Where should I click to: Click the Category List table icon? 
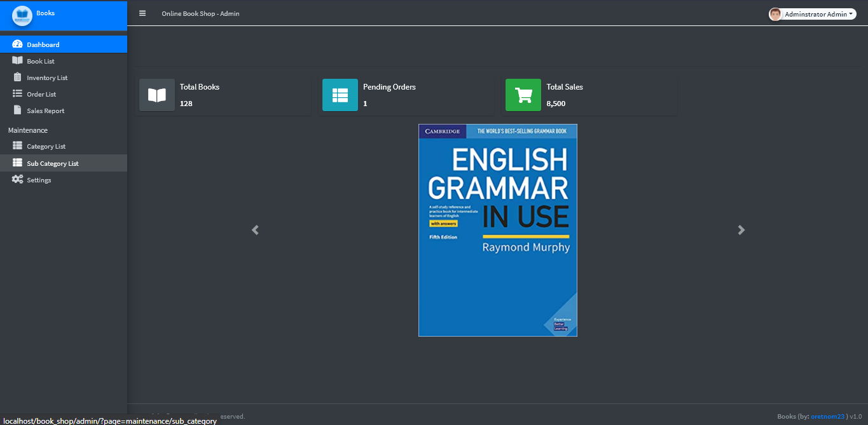17,146
